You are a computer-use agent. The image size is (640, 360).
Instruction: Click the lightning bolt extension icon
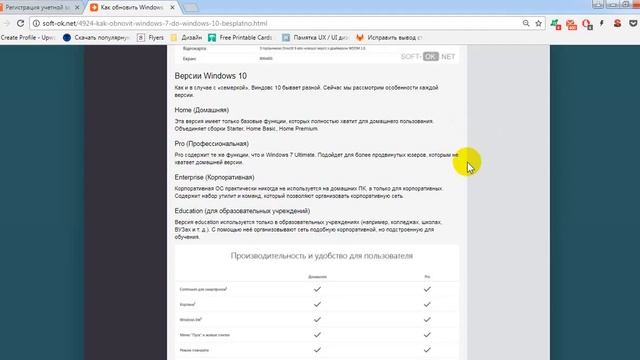tap(602, 24)
